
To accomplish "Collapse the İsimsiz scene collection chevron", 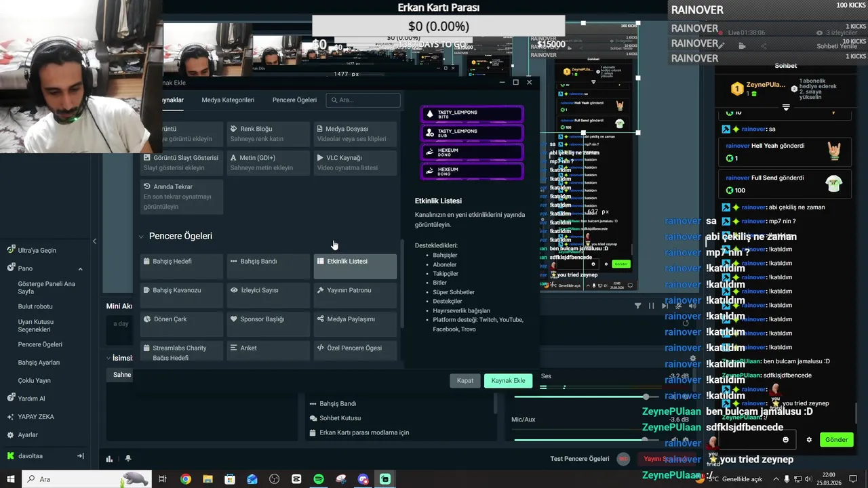I will [x=108, y=358].
